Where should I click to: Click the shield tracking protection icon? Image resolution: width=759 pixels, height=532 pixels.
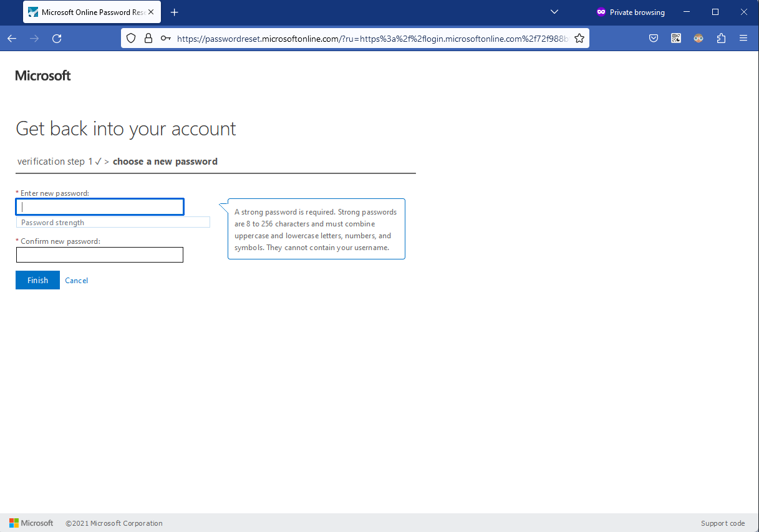pos(130,38)
